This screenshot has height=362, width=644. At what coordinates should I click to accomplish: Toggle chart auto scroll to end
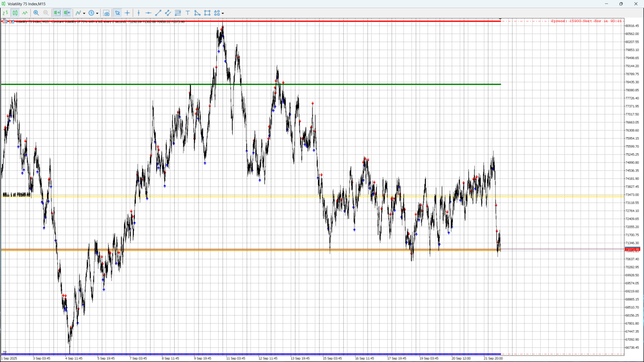coord(57,13)
